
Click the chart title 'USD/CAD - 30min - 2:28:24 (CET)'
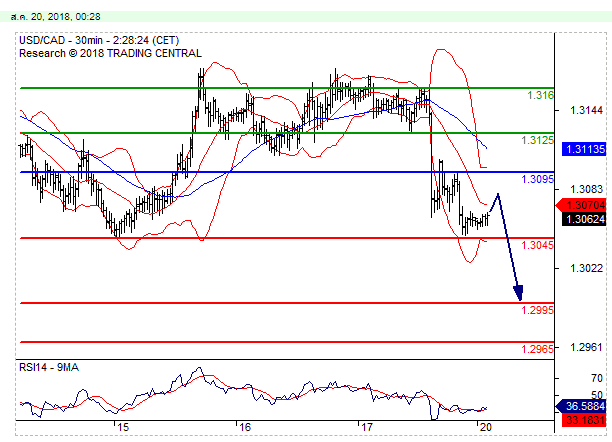(x=99, y=41)
